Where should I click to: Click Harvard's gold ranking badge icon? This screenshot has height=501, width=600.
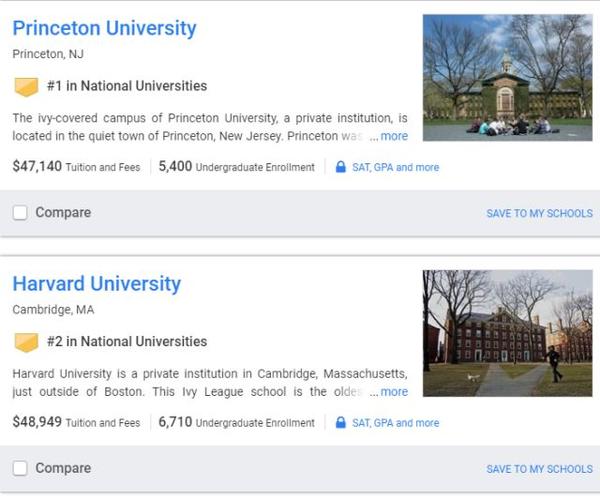pos(26,342)
